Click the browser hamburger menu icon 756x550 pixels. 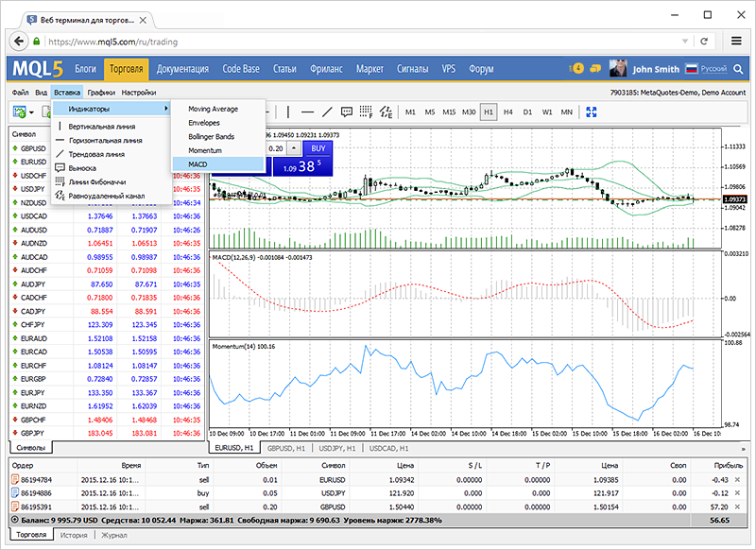click(736, 42)
